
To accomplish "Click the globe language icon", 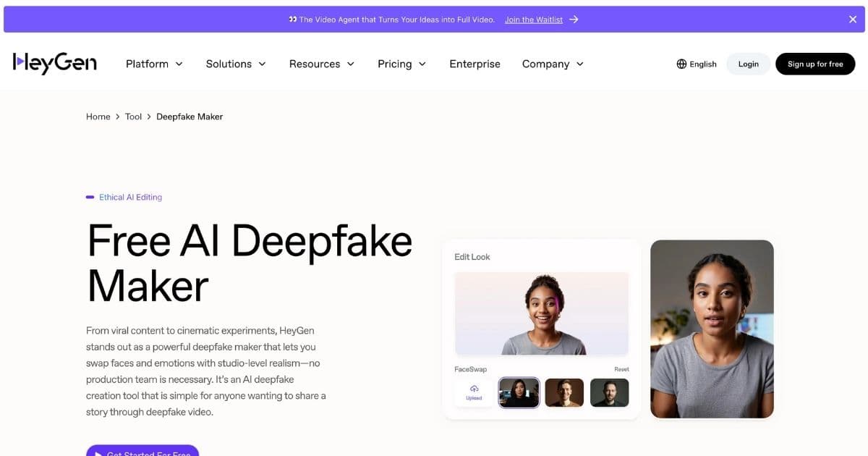I will (681, 64).
